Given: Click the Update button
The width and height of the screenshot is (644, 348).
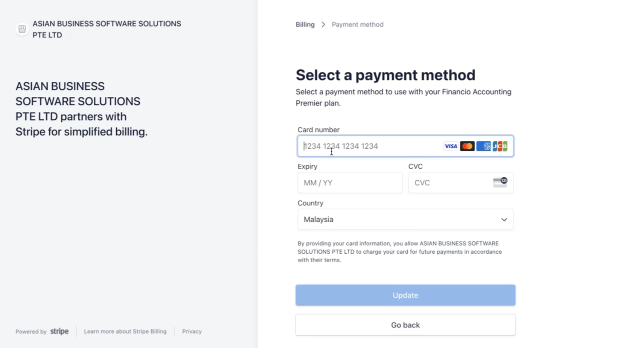Looking at the screenshot, I should (x=405, y=295).
